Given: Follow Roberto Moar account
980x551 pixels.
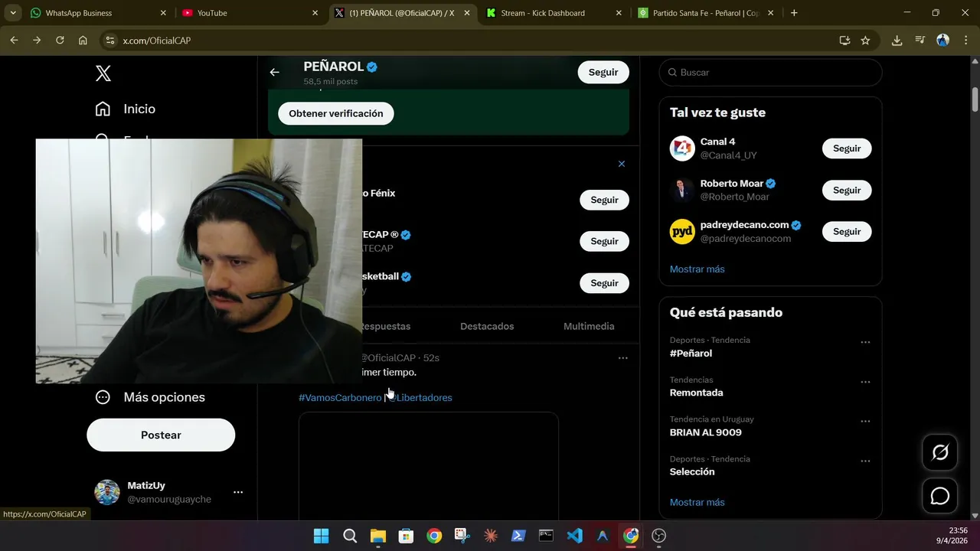Looking at the screenshot, I should (847, 190).
